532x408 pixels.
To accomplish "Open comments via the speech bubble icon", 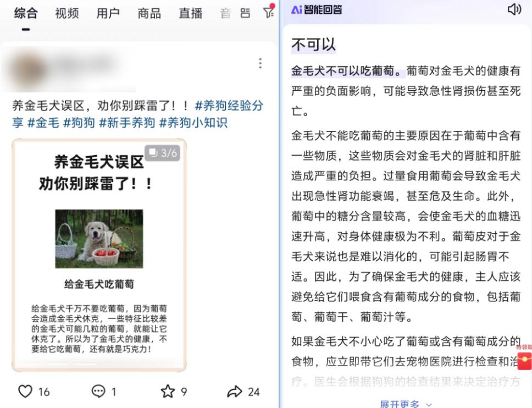I will point(98,392).
